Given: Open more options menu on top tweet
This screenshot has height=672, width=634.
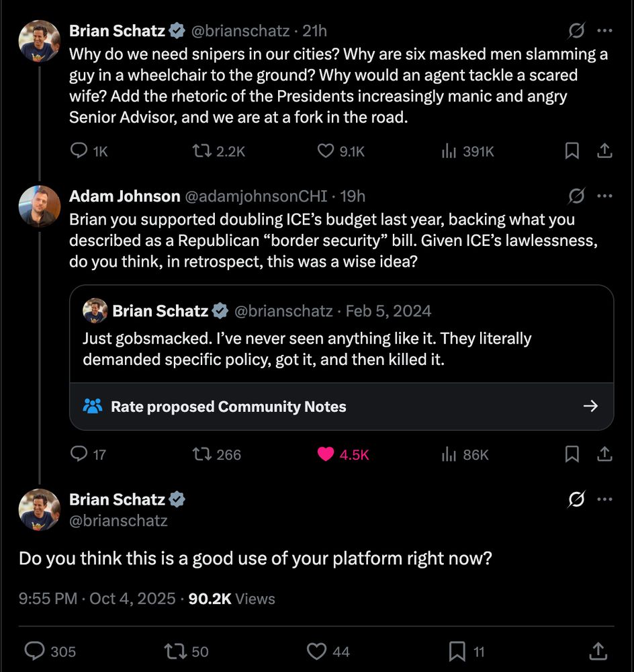Looking at the screenshot, I should pyautogui.click(x=604, y=30).
